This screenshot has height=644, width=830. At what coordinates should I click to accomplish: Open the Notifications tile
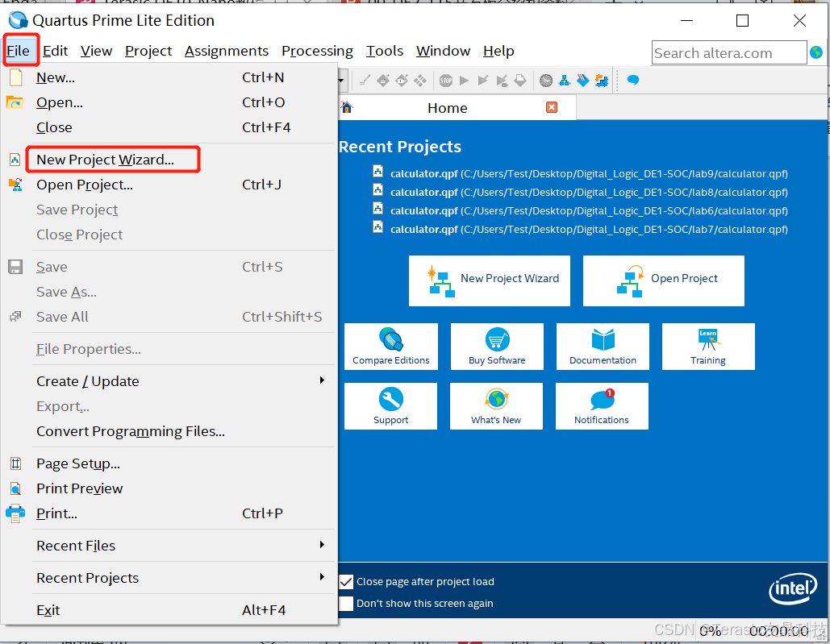click(602, 406)
